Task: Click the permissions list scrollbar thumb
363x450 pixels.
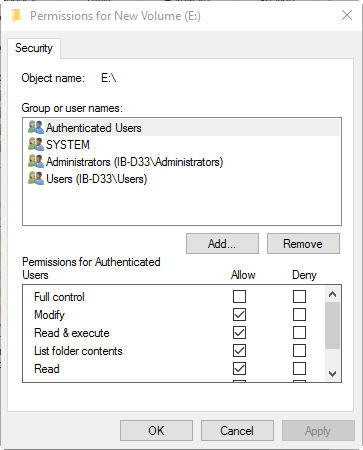Action: 332,325
